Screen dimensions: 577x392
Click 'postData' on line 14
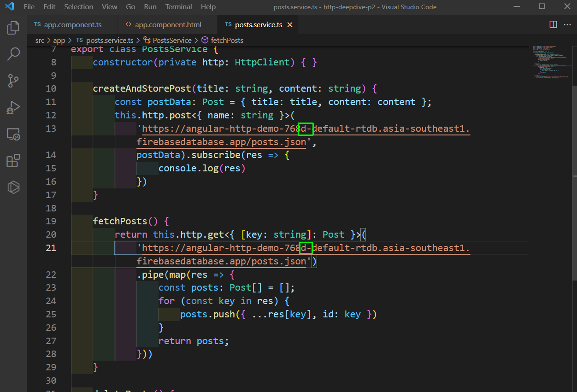pos(159,155)
